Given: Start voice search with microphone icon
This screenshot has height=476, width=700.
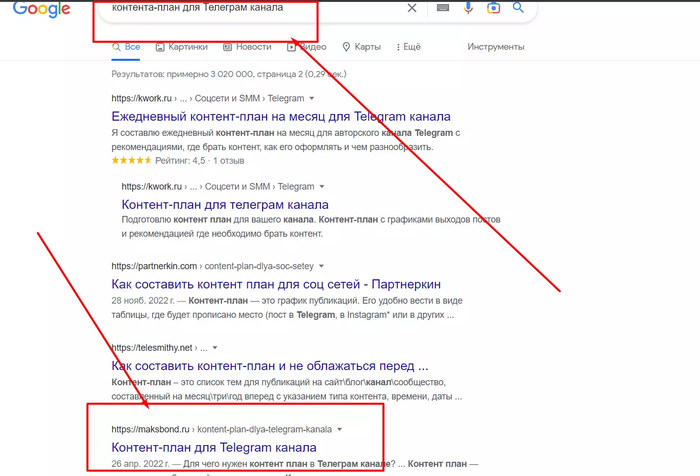Looking at the screenshot, I should (x=468, y=8).
